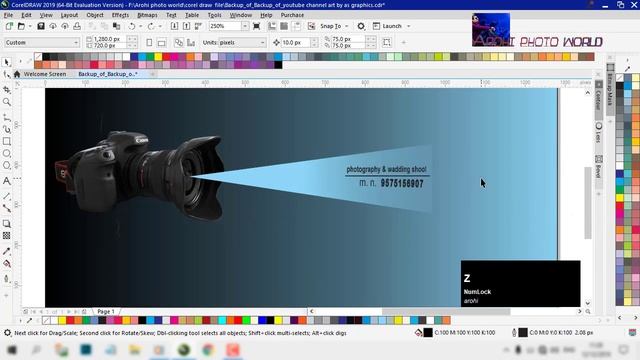
Task: Select the Transparency checkerboard tool
Action: coord(7,236)
